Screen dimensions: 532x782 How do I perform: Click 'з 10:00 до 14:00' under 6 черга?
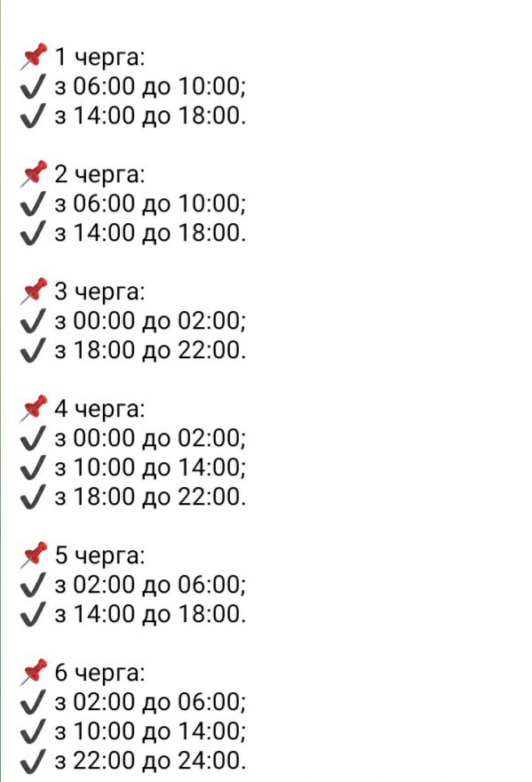tap(150, 731)
